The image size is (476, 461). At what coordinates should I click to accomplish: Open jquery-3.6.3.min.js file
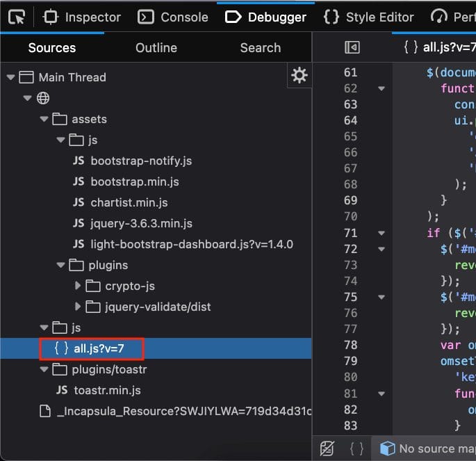[x=142, y=223]
